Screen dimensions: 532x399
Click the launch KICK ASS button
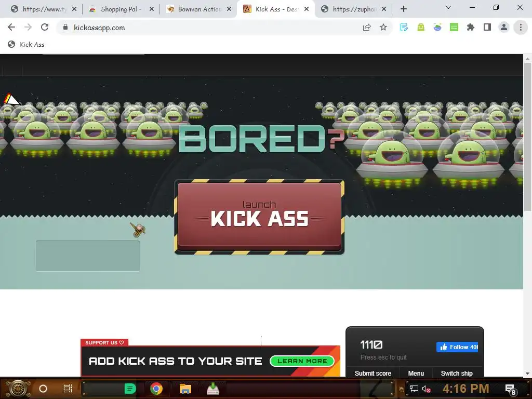click(259, 217)
